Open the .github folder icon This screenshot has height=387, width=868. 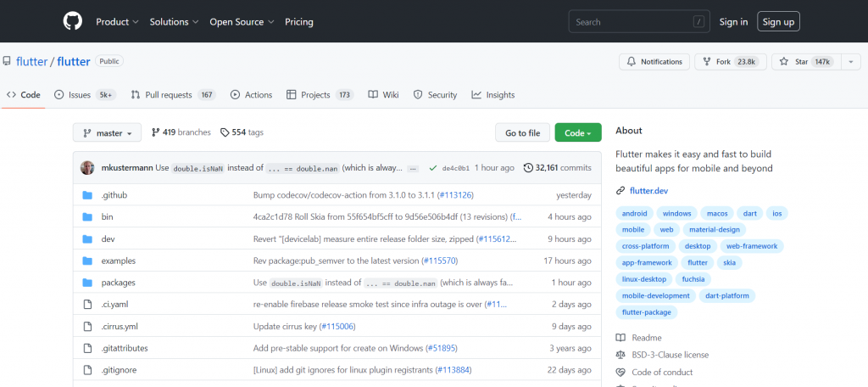pos(87,195)
